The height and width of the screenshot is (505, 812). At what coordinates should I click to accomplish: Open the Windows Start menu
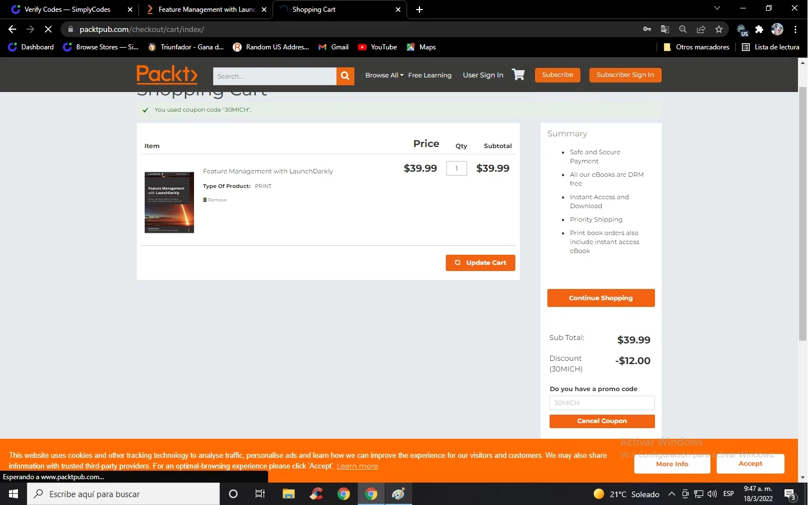13,494
